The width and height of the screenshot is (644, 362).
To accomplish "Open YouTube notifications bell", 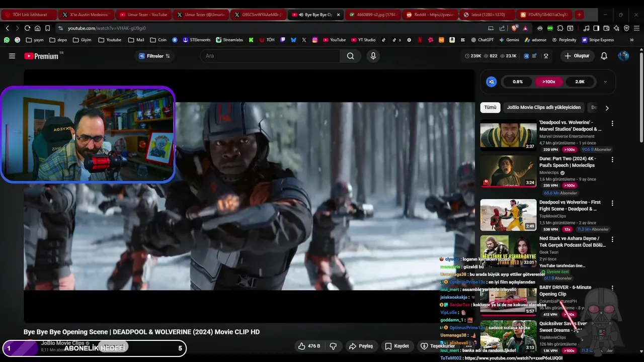I will [604, 56].
